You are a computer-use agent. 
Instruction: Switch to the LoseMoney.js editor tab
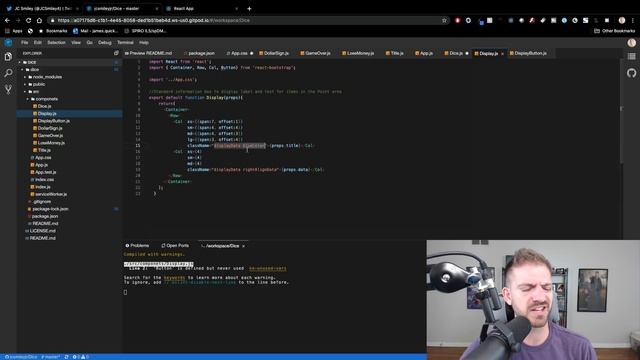358,53
